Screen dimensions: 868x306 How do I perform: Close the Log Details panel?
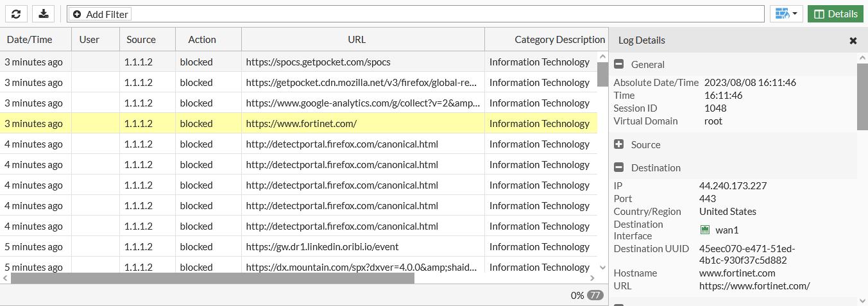tap(853, 40)
